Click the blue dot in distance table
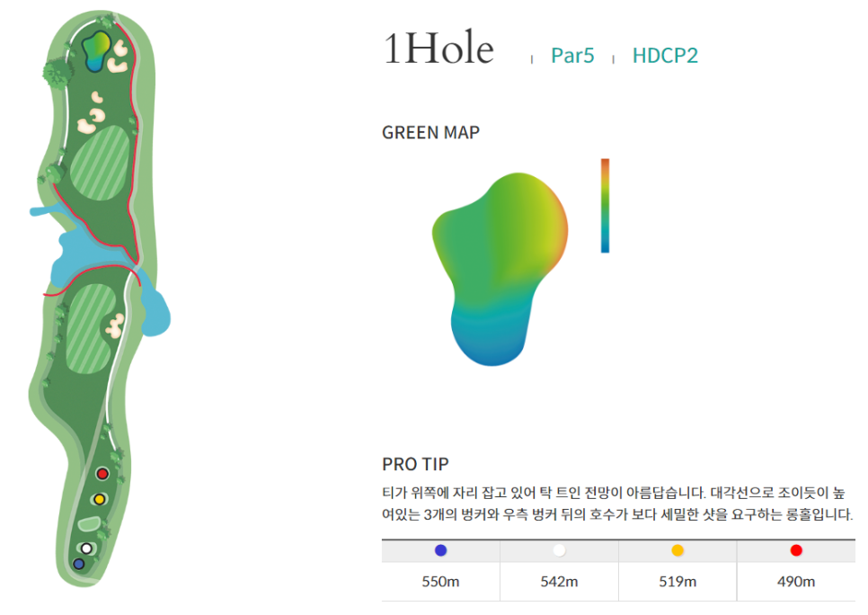The image size is (868, 615). (x=440, y=550)
